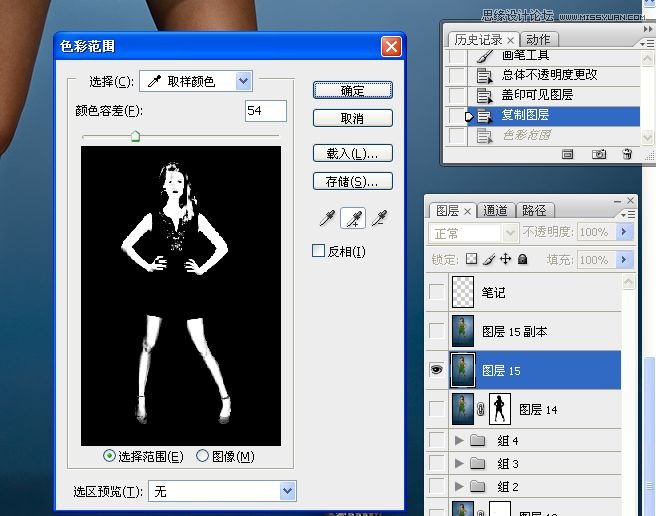Click the 载入(L)... button
Image resolution: width=656 pixels, height=516 pixels.
coord(353,154)
